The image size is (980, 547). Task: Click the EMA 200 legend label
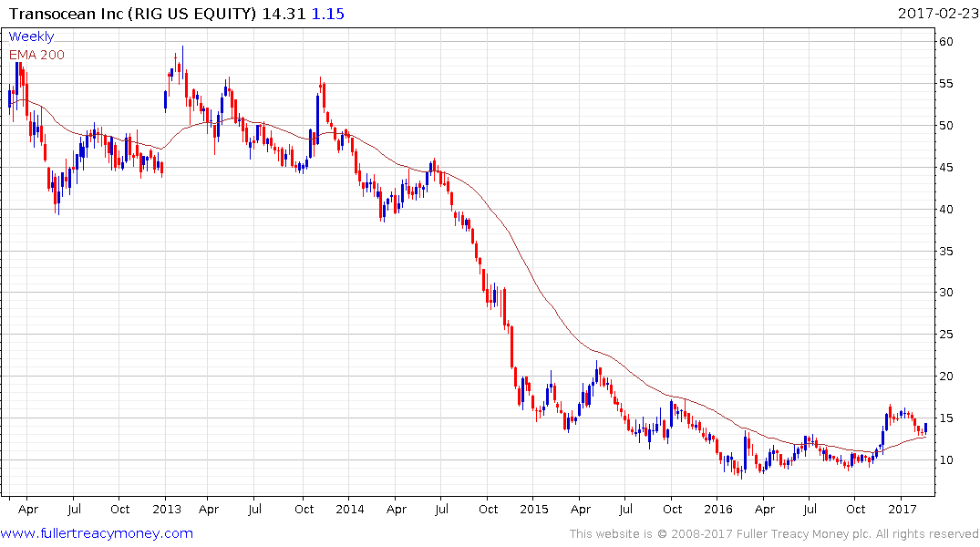tap(36, 55)
